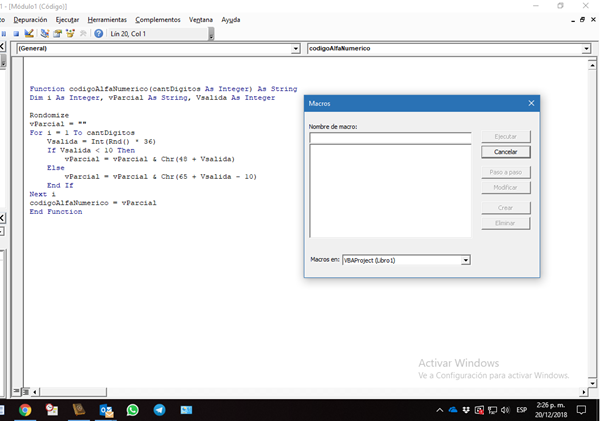This screenshot has width=600, height=421.
Task: Close the Macros dialog with X
Action: coord(530,104)
